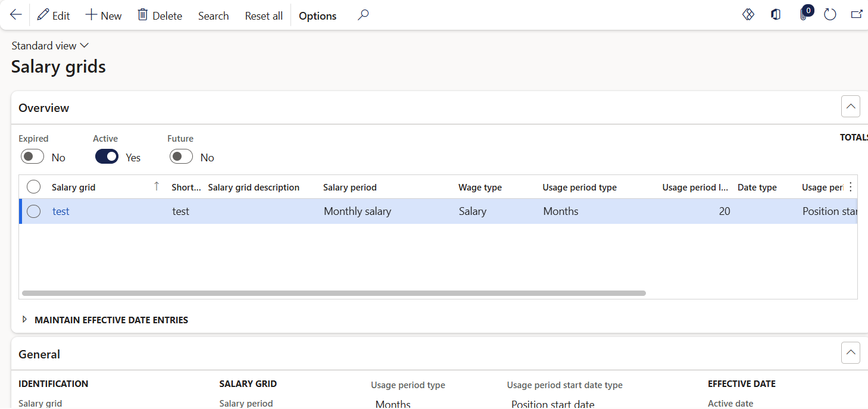This screenshot has height=409, width=868.
Task: Click the Salary wage type cell
Action: [473, 211]
